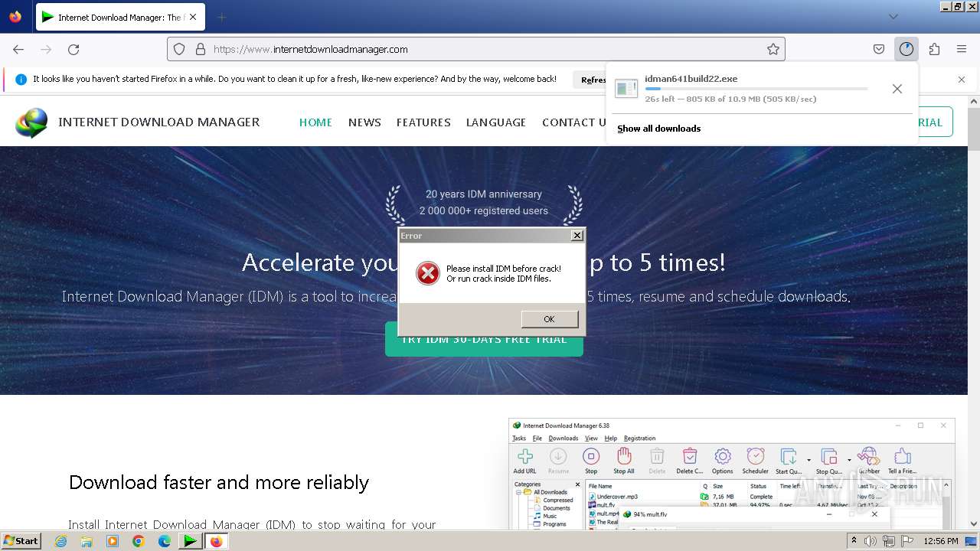Switch to Firefox in the taskbar
Image resolution: width=980 pixels, height=551 pixels.
click(216, 541)
